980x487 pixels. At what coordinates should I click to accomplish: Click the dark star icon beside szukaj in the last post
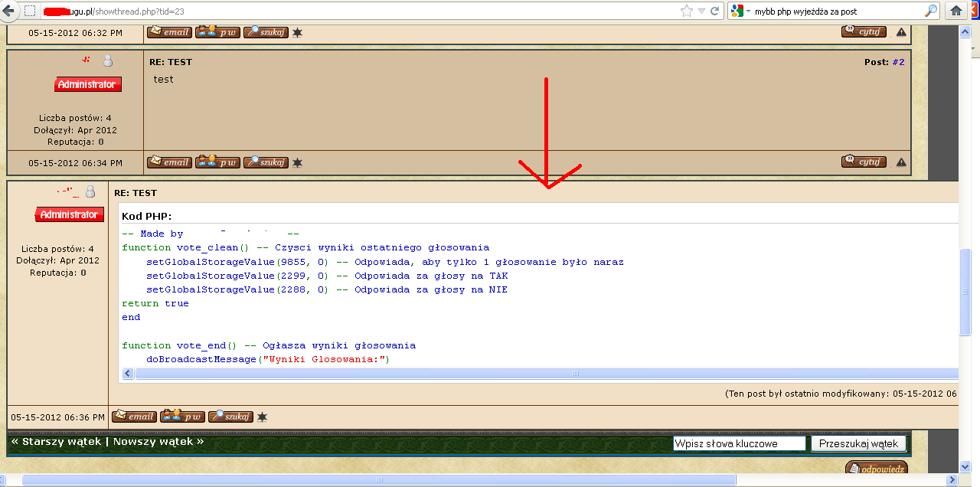click(x=262, y=417)
